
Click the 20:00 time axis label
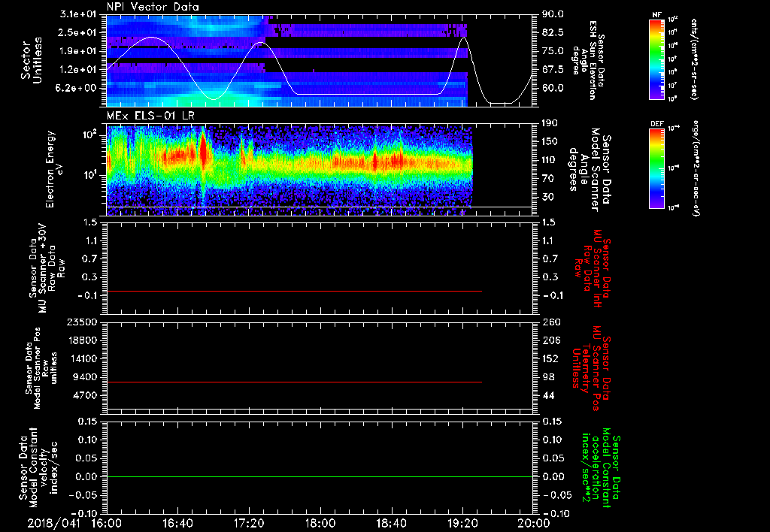coord(534,523)
